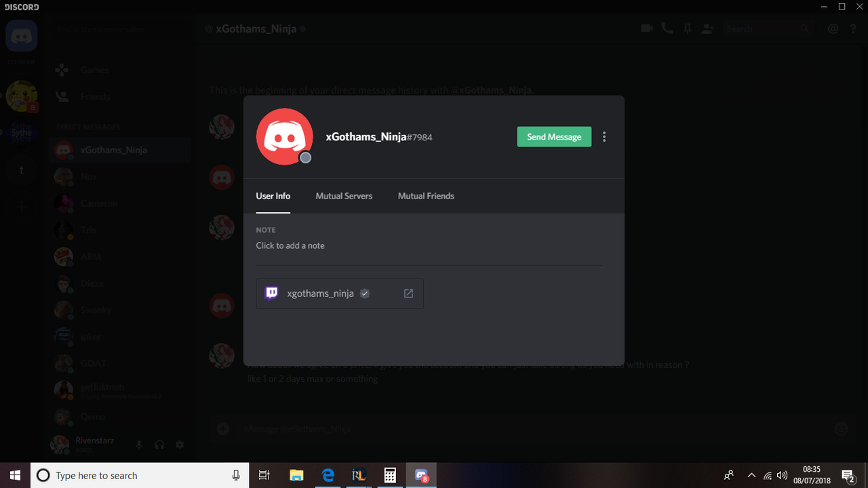Open the direct message with Tris
This screenshot has width=868, height=488.
coord(120,230)
